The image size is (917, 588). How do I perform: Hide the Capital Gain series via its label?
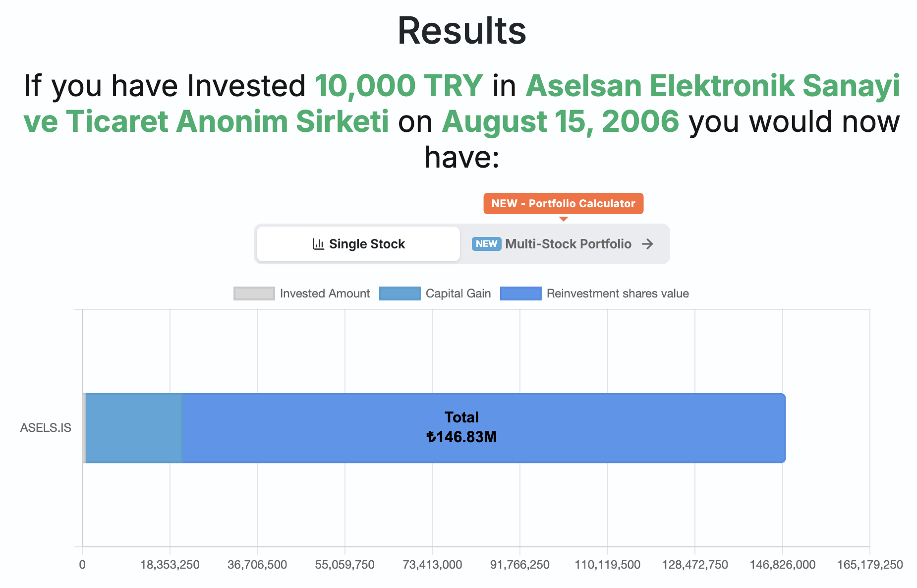pos(458,294)
